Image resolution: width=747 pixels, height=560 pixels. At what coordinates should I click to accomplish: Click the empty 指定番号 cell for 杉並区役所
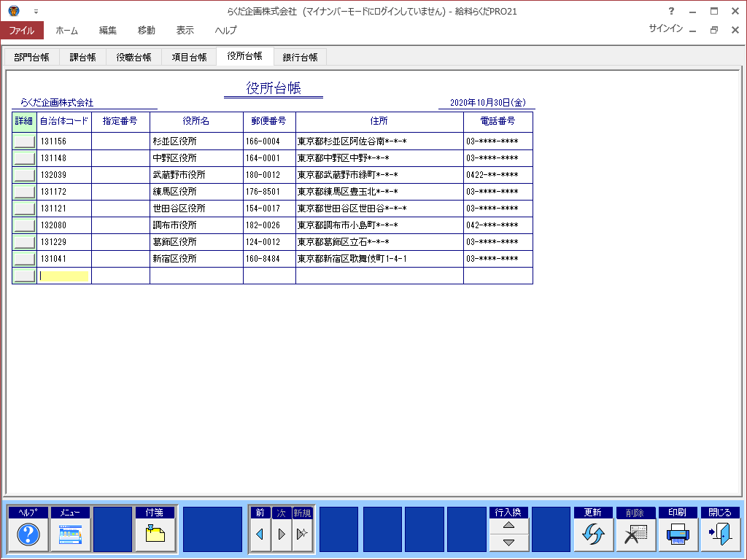[x=120, y=141]
